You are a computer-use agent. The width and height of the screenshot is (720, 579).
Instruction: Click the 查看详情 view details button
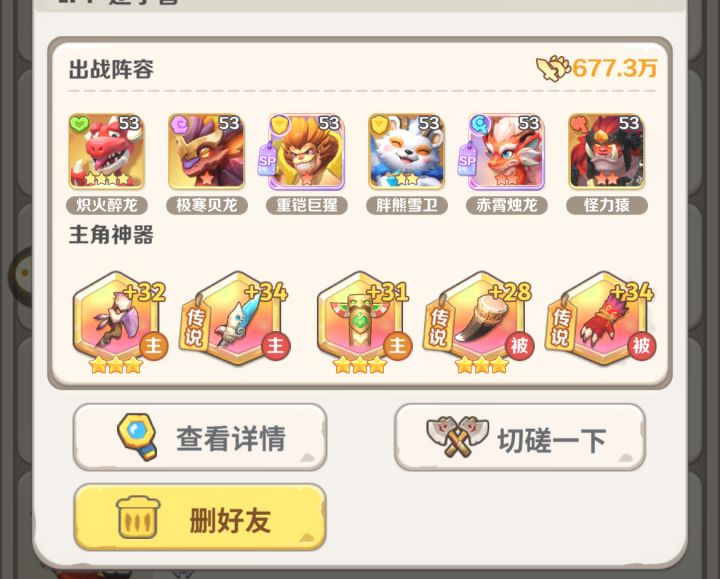[x=200, y=437]
